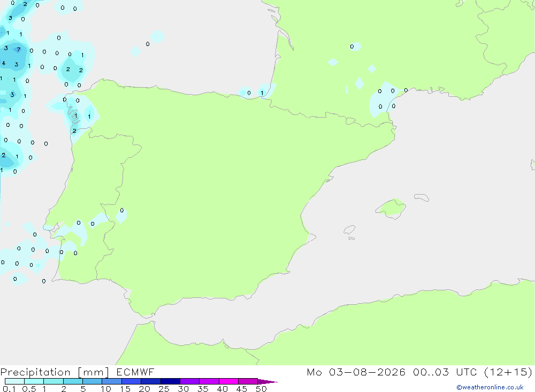Click the 'Precipitation' title word

[35, 372]
